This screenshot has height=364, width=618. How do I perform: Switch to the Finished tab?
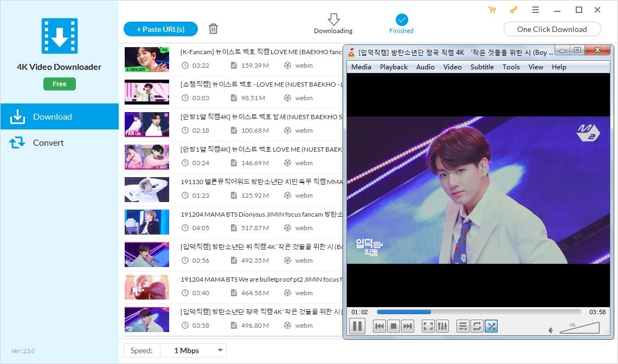(401, 24)
